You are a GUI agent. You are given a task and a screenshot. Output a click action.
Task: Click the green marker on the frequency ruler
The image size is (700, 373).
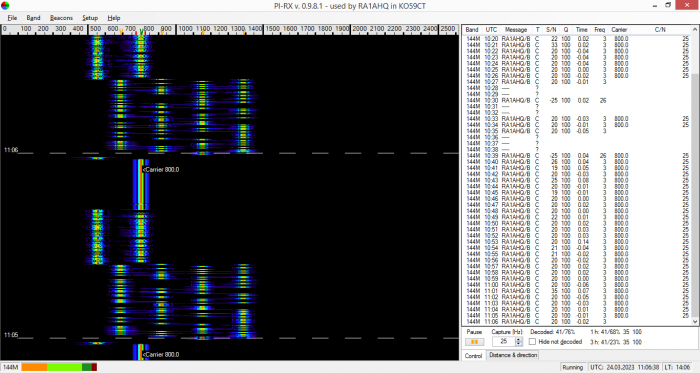coord(142,32)
